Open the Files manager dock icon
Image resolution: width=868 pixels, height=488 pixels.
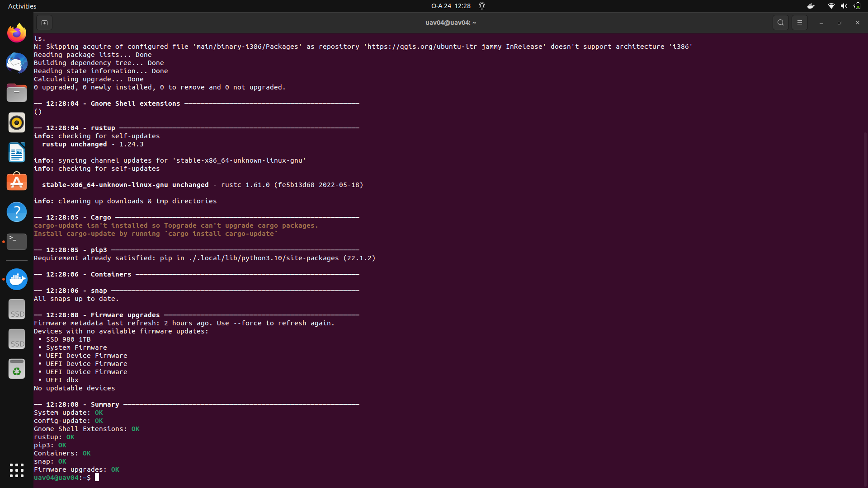[17, 93]
